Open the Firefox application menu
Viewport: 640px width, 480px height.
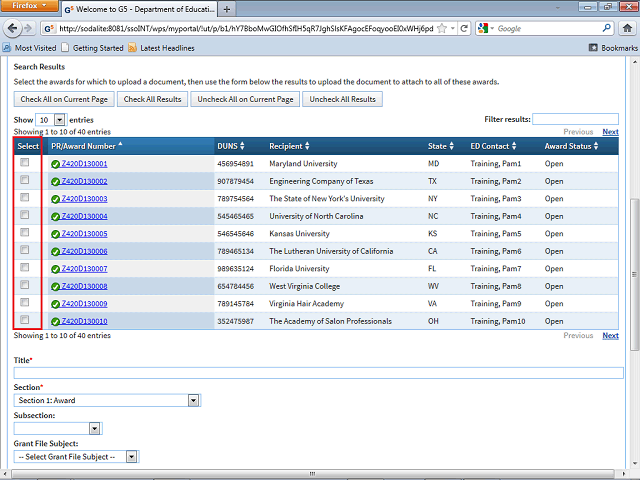click(x=29, y=6)
